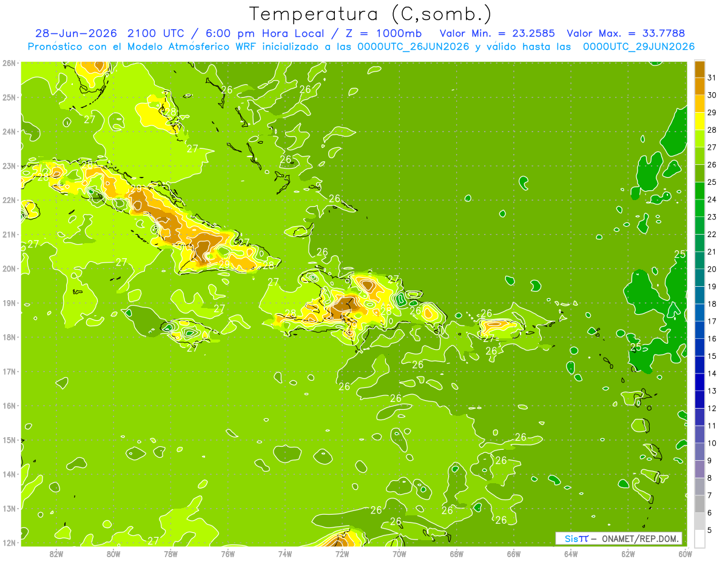The width and height of the screenshot is (728, 562).
Task: Click the latitude axis label "17N"
Action: tap(9, 371)
